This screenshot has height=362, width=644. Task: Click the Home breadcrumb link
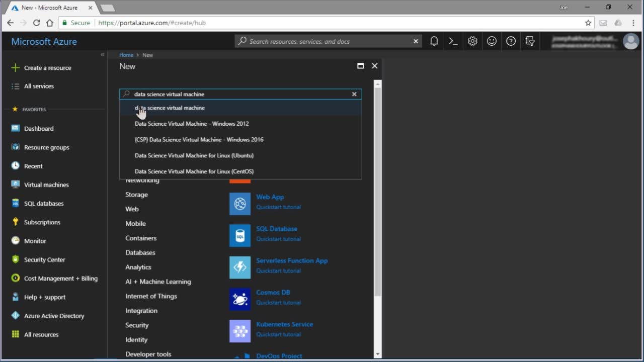[x=126, y=55]
